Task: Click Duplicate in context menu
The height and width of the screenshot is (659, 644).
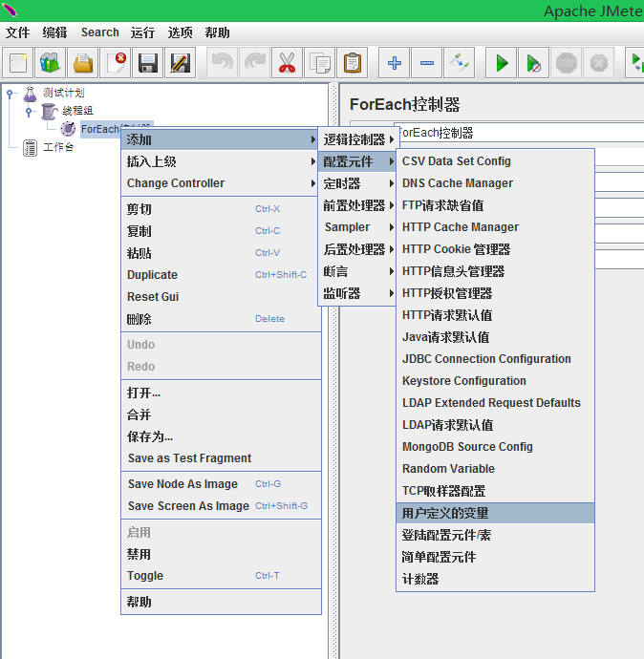Action: click(x=221, y=274)
